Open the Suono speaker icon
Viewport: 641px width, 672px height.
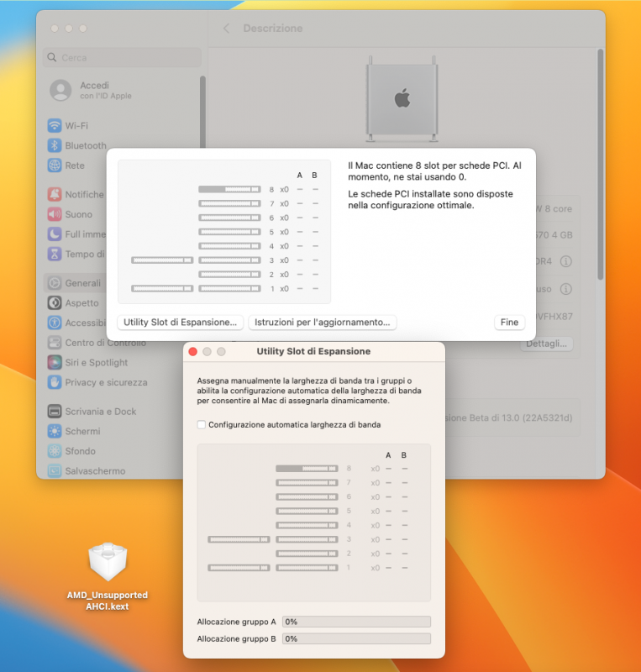click(x=55, y=214)
